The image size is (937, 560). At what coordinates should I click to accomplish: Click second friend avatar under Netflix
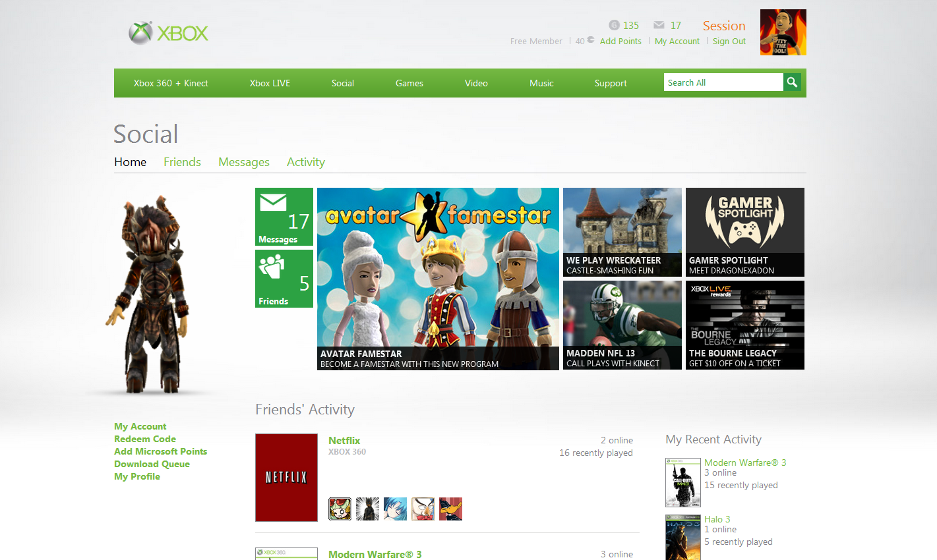(x=367, y=509)
